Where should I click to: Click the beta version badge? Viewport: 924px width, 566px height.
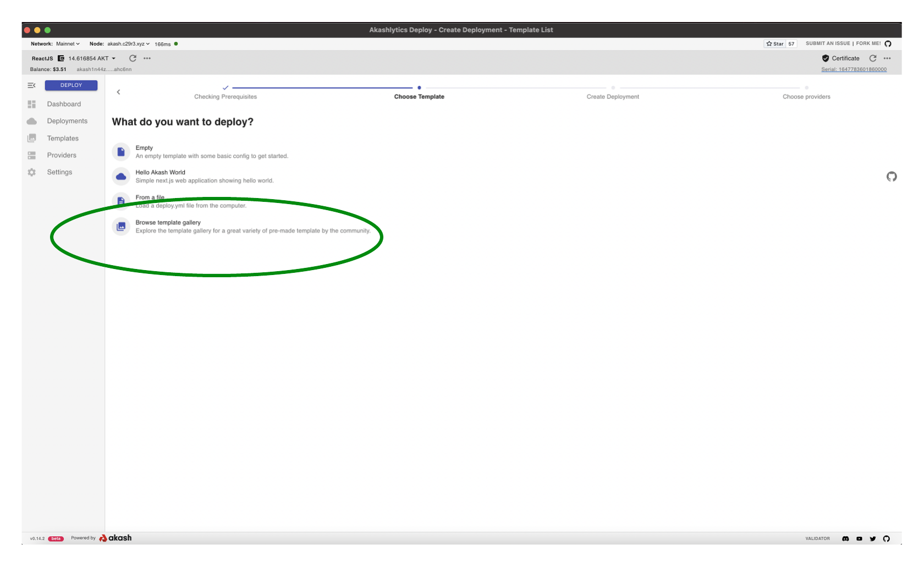(56, 538)
